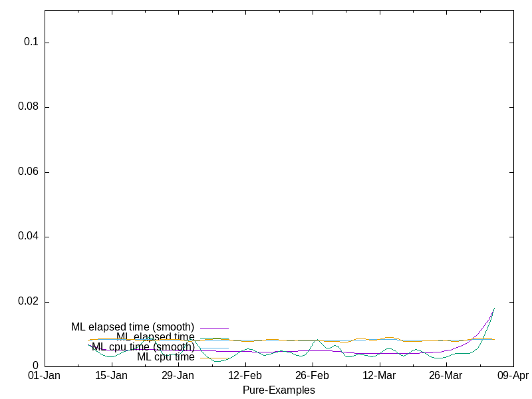Click the 0.08 y-axis tick label
This screenshot has width=532, height=399.
29,107
